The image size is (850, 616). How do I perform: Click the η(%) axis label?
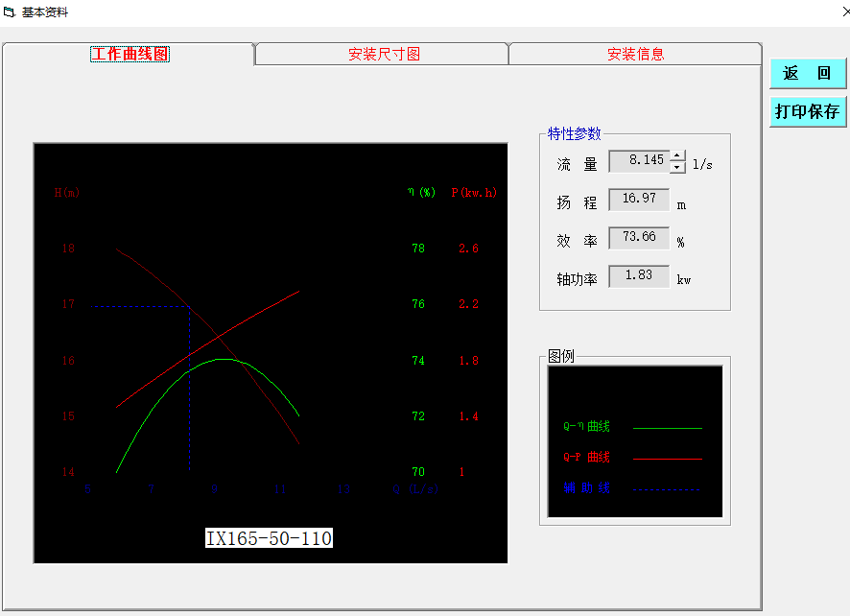(x=421, y=193)
